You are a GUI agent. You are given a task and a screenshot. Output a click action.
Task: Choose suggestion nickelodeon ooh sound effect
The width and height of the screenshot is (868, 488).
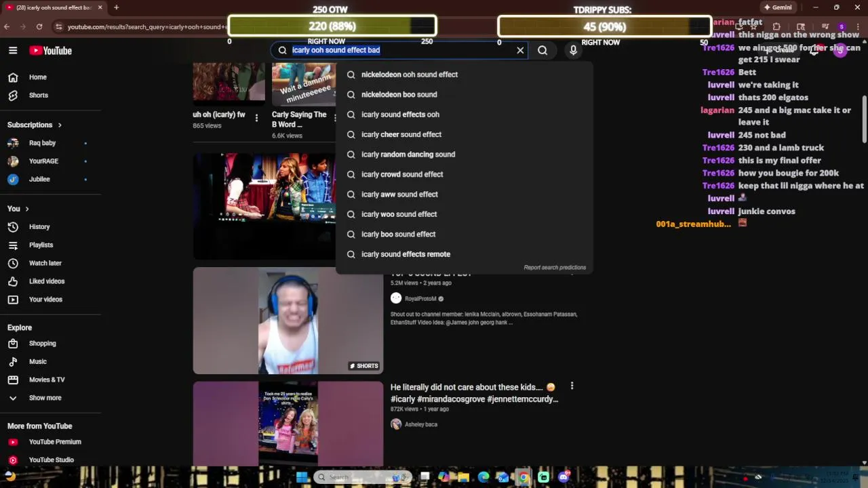click(x=464, y=75)
